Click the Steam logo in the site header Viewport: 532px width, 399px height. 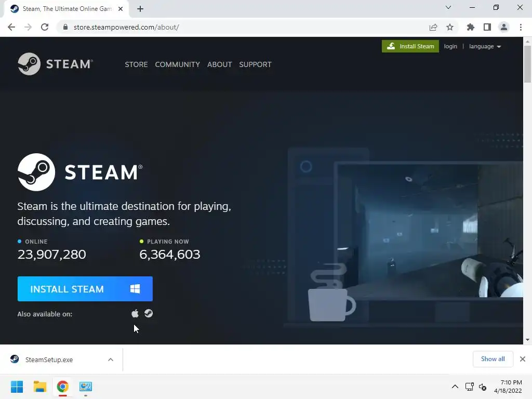(55, 64)
